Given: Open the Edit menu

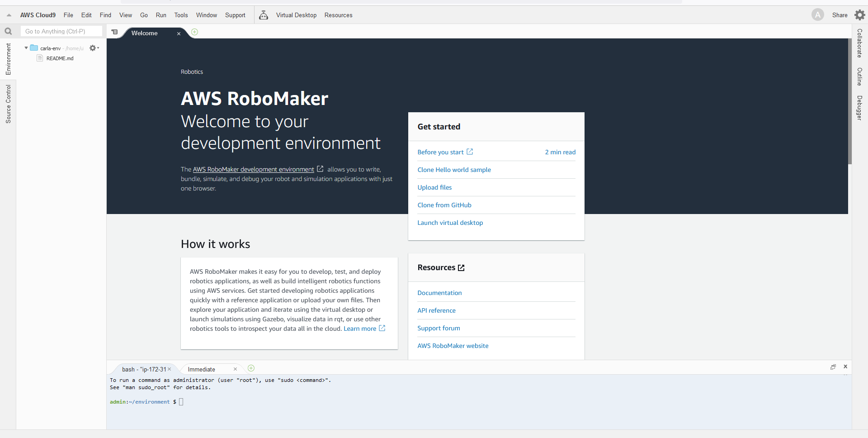Looking at the screenshot, I should [86, 15].
